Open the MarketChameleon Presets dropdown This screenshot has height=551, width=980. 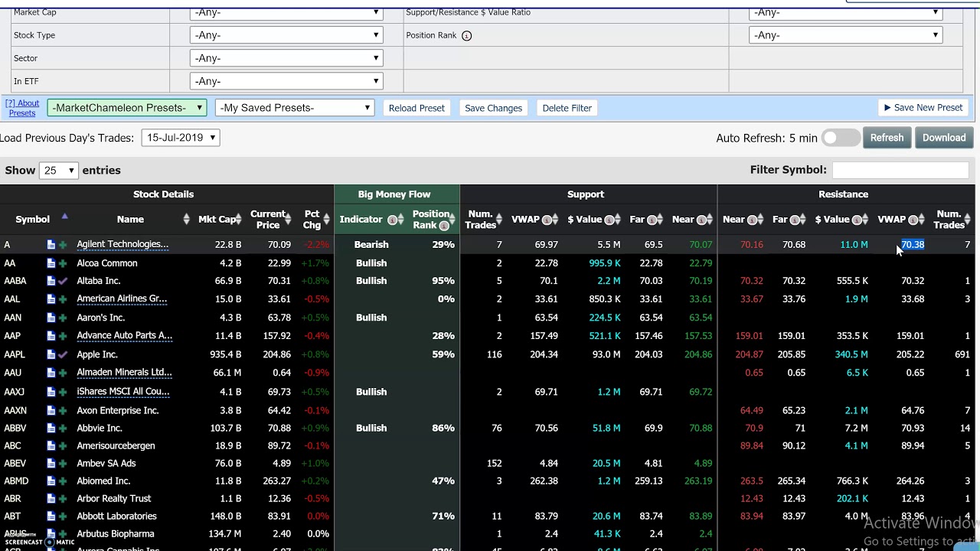point(126,108)
